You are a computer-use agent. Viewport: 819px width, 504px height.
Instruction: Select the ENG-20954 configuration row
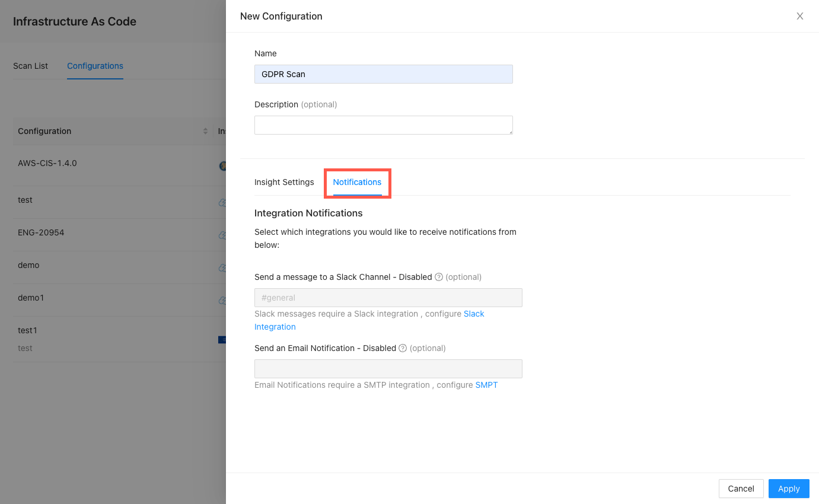(119, 235)
